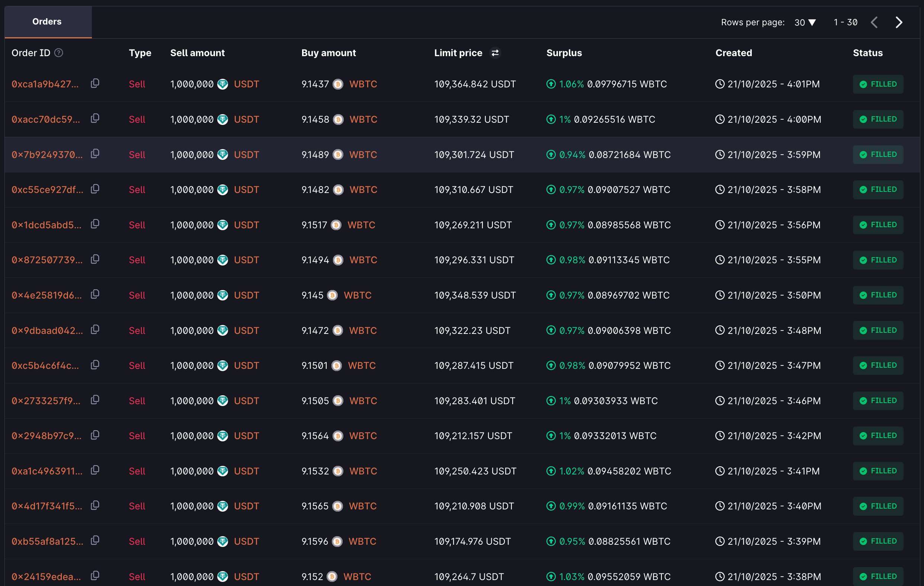Click the Order ID help question-mark icon
924x586 pixels.
59,52
